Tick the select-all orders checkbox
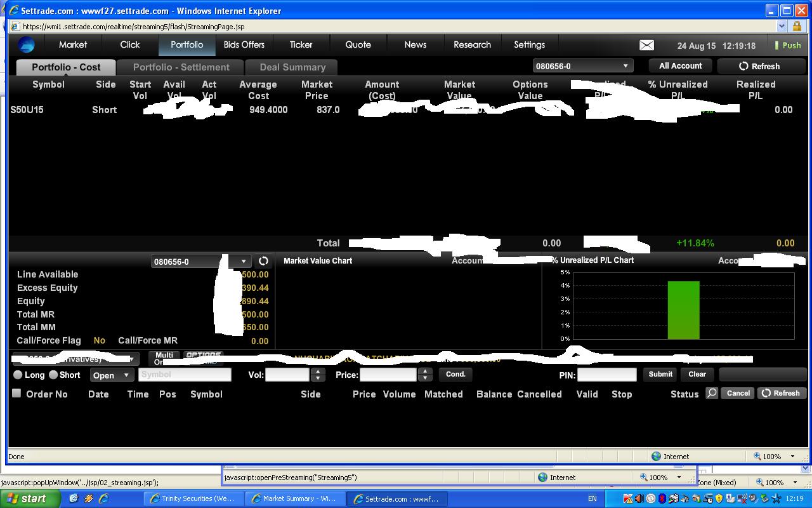Viewport: 812px width, 508px height. click(16, 393)
